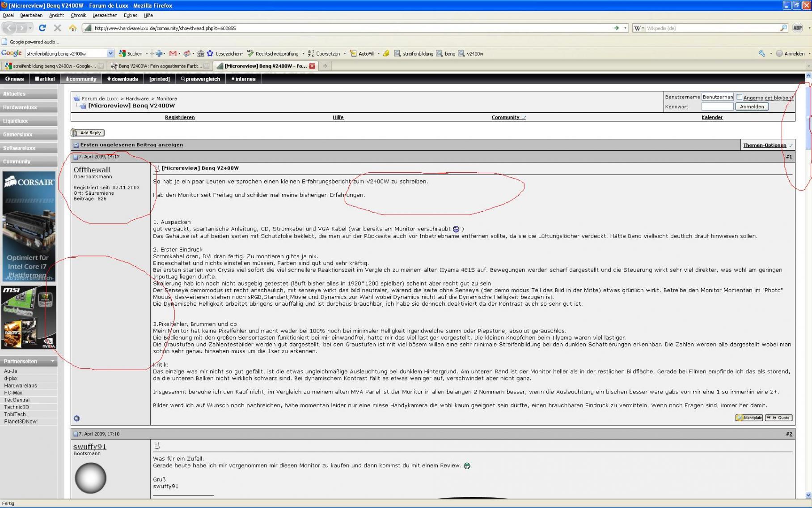Click the Corsair advertisement banner
Image resolution: width=812 pixels, height=508 pixels.
(x=29, y=226)
